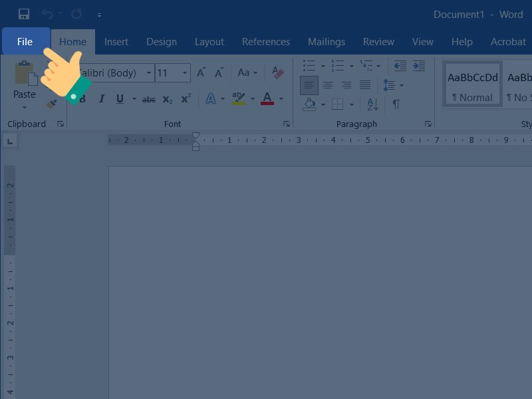Open the Customize Quick Access Toolbar arrow
This screenshot has height=399, width=532.
(x=99, y=15)
